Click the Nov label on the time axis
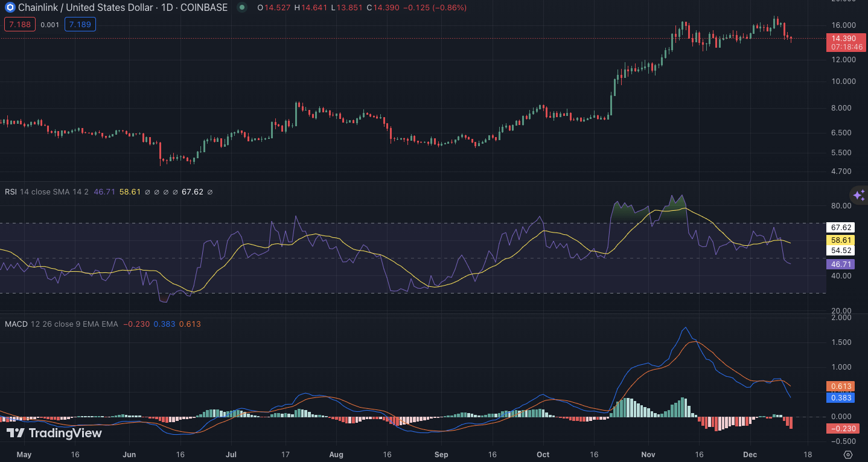Image resolution: width=868 pixels, height=462 pixels. (648, 454)
